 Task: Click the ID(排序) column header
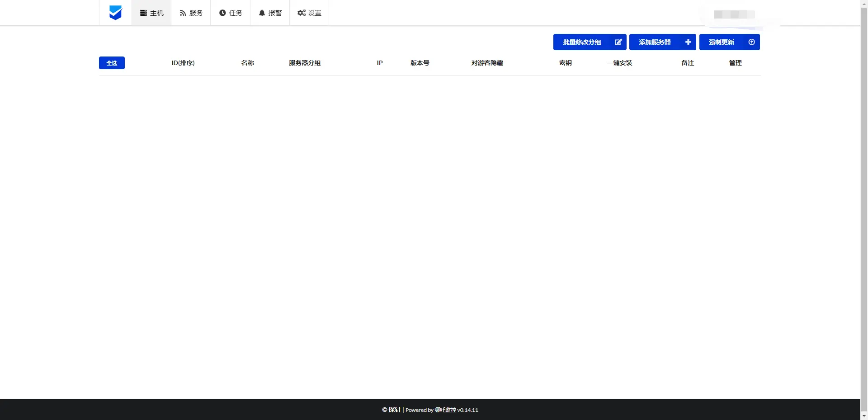(183, 63)
